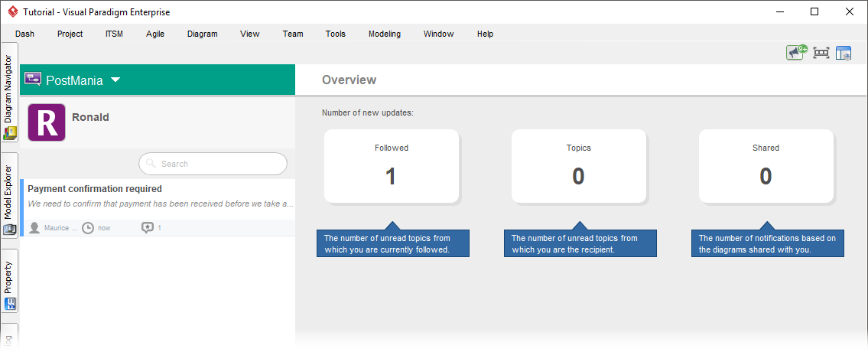Click the Maurice author name

61,228
